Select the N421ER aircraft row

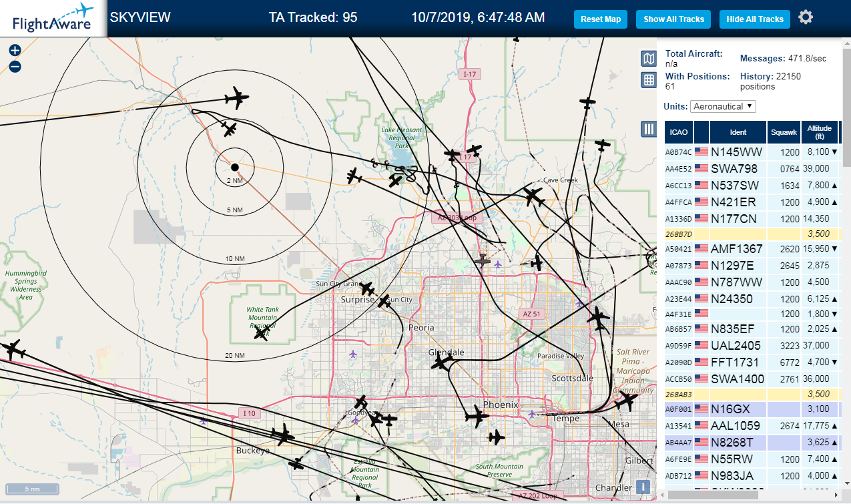tap(752, 202)
